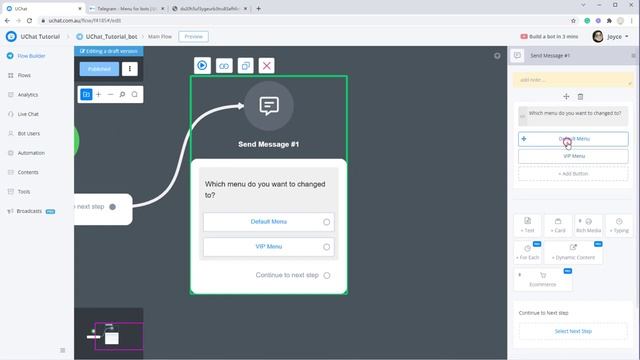Click the Published button
The width and height of the screenshot is (640, 360).
click(x=99, y=69)
